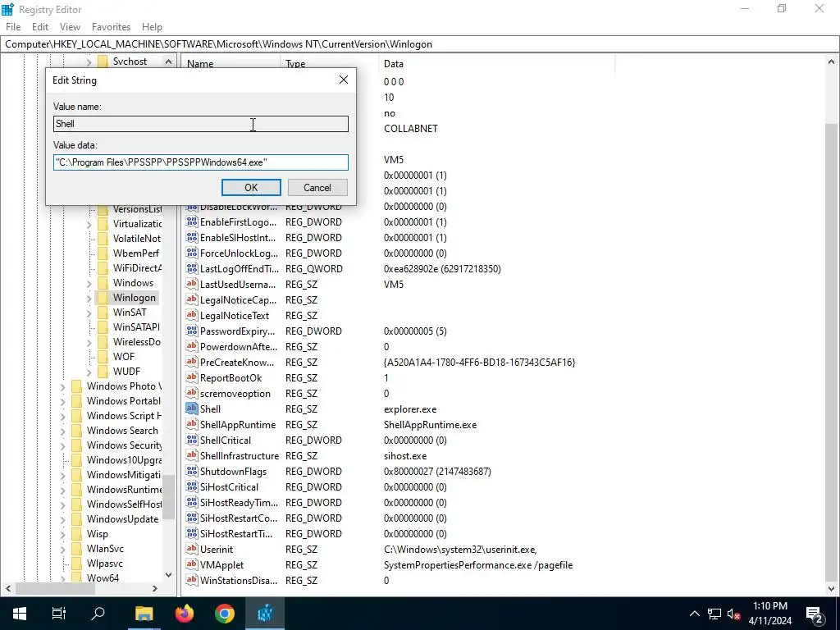Viewport: 840px width, 630px height.
Task: Click the muted volume tray icon
Action: click(734, 614)
